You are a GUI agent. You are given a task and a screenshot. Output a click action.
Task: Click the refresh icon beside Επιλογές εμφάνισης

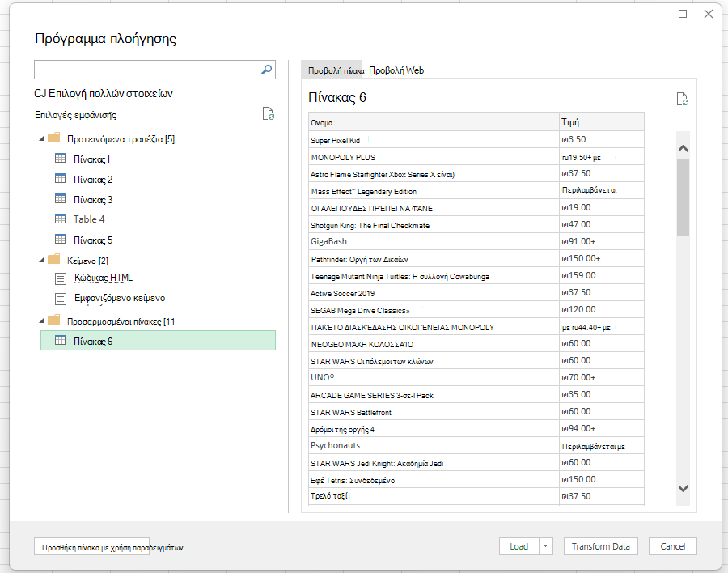[269, 113]
